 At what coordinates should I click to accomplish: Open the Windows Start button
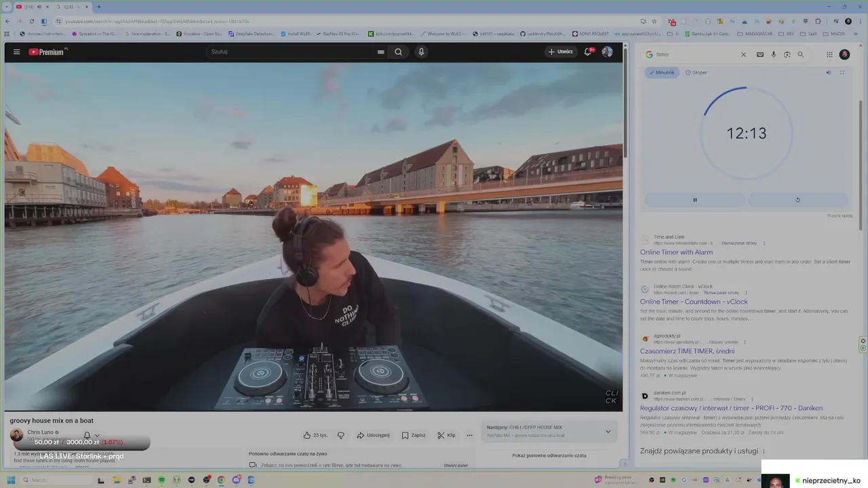(x=11, y=480)
